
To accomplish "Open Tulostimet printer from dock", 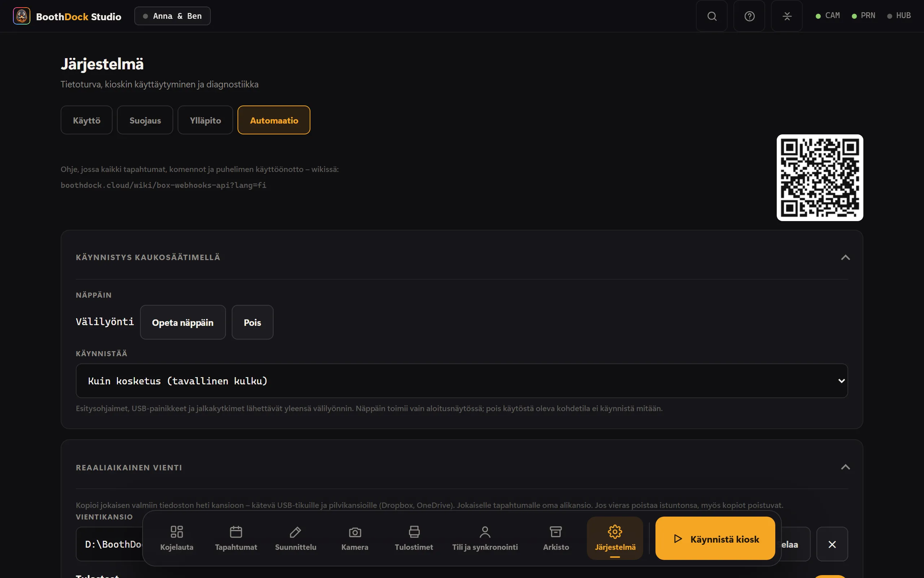I will click(x=414, y=538).
